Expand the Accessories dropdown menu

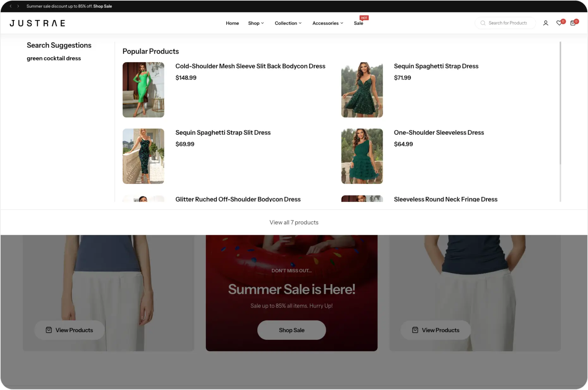[328, 23]
